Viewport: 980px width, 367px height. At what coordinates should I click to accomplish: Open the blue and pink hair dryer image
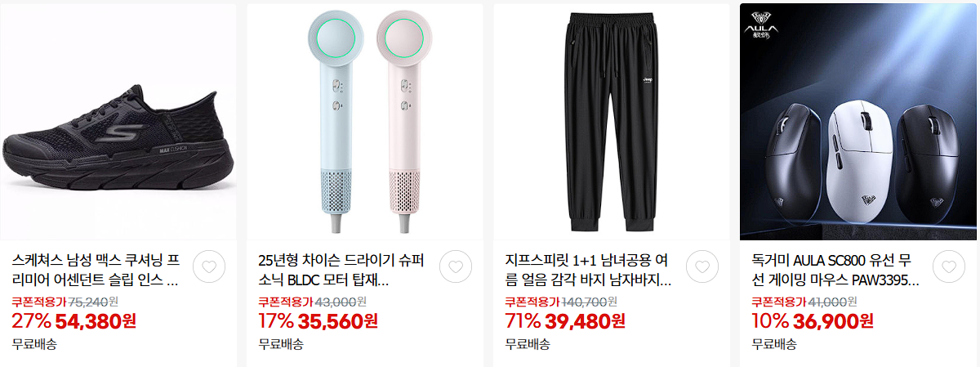pos(364,122)
